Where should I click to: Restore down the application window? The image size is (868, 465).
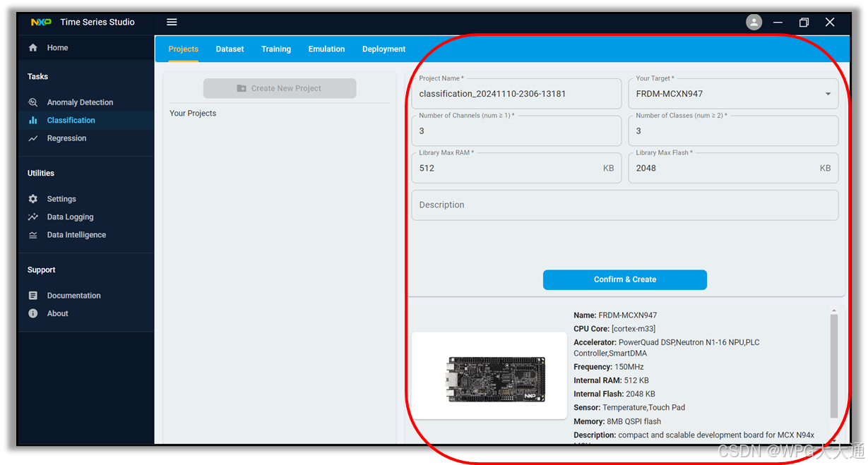click(x=804, y=23)
